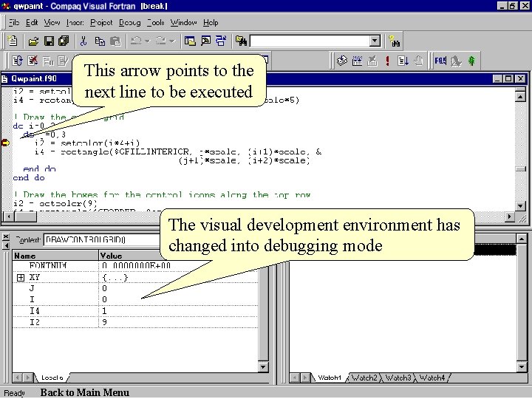This screenshot has width=532, height=399.
Task: Open the Find combo box dropdown arrow
Action: (375, 41)
